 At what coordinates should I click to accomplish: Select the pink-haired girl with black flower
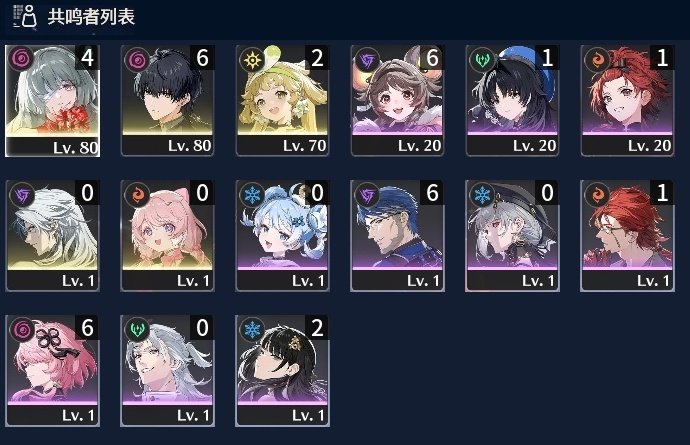pos(52,371)
